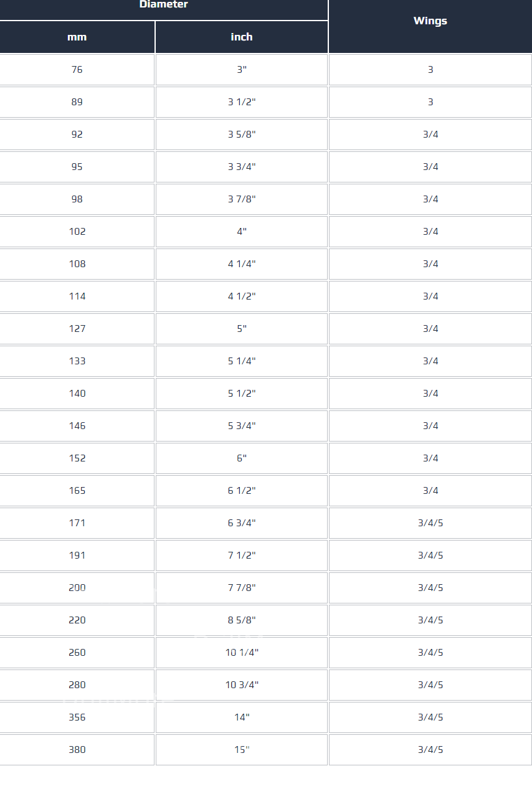Click the 7 7/8" inch value
The height and width of the screenshot is (804, 532).
point(242,588)
